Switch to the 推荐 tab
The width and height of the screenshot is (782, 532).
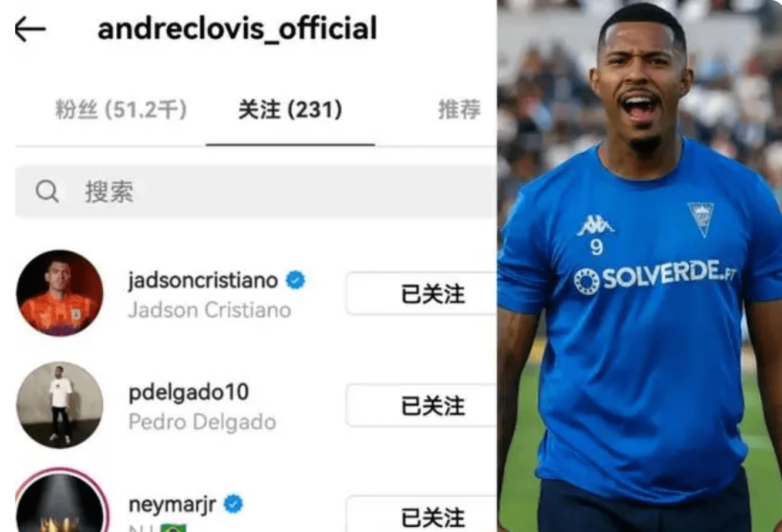460,110
